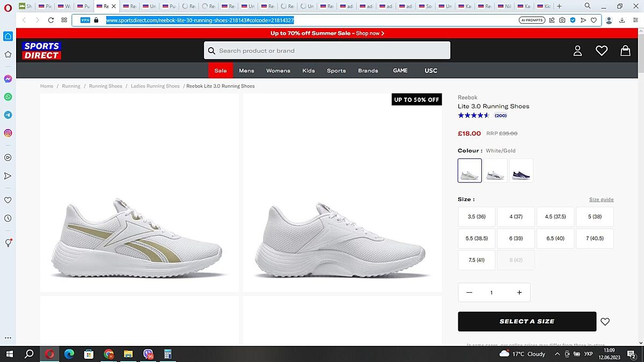
Task: Open Messenger in Opera sidebar
Action: pos(8,79)
